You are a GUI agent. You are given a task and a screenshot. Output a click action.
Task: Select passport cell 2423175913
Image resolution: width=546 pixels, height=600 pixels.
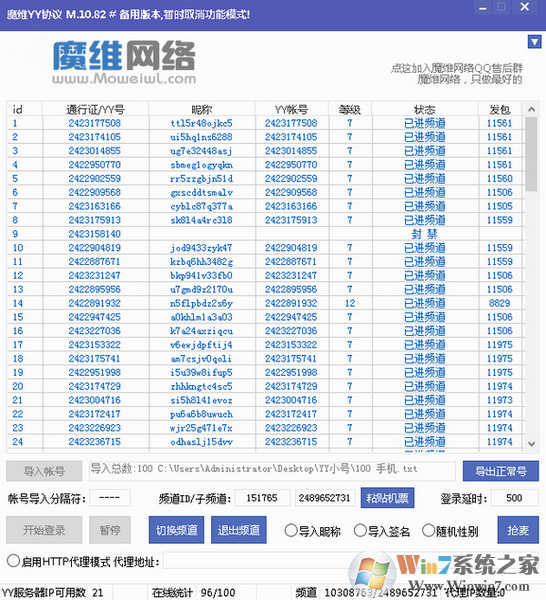click(x=95, y=220)
